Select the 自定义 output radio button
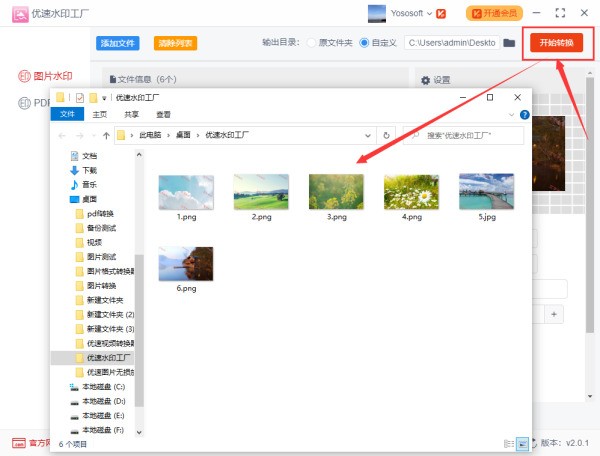The image size is (600, 456). pyautogui.click(x=365, y=43)
